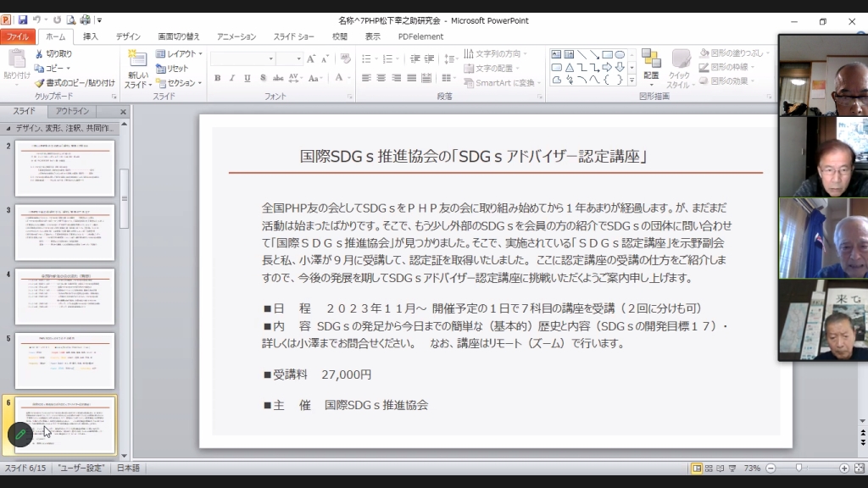Image resolution: width=868 pixels, height=488 pixels.
Task: Open the character spacing AV dropdown
Action: pos(295,78)
